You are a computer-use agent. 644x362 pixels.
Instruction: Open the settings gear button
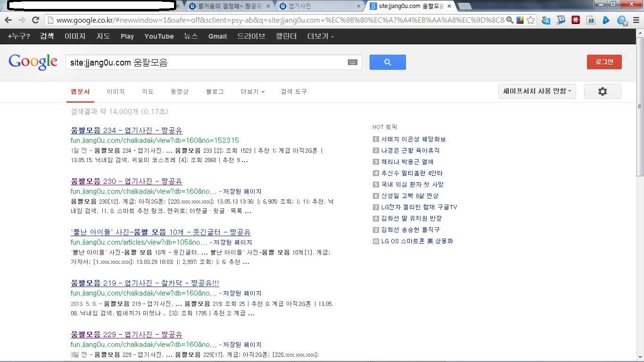[603, 91]
